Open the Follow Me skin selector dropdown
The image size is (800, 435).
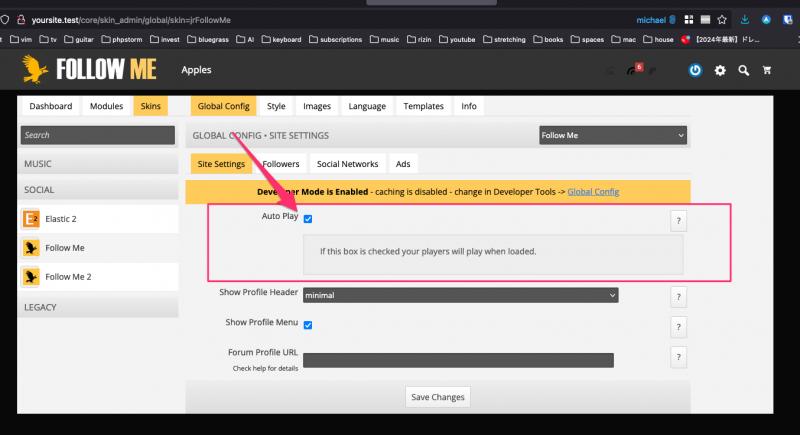[613, 135]
